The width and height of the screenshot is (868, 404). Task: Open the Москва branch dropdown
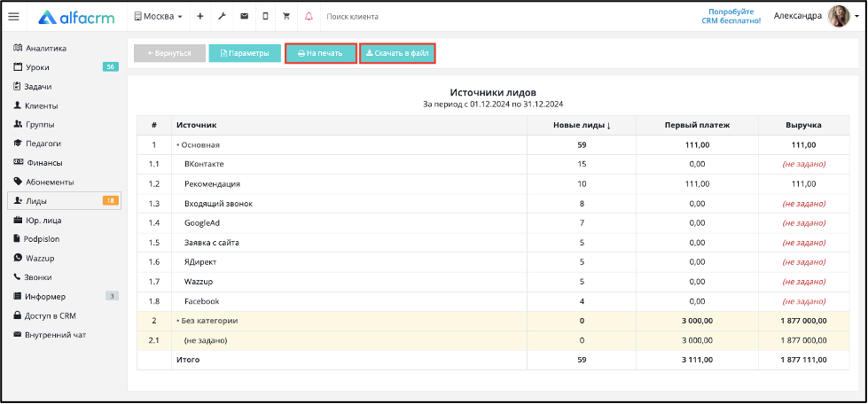pos(159,17)
